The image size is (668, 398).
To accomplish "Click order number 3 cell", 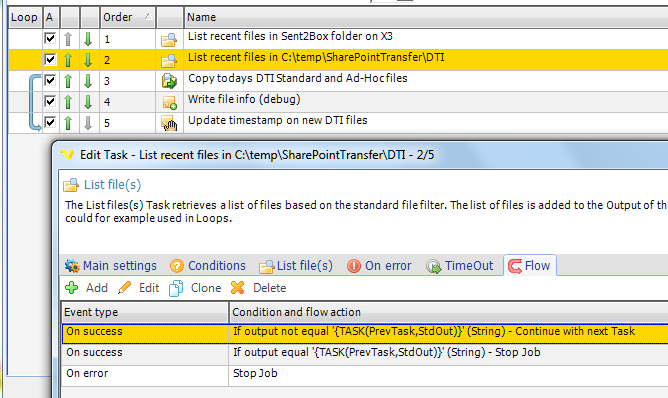I will tap(127, 81).
